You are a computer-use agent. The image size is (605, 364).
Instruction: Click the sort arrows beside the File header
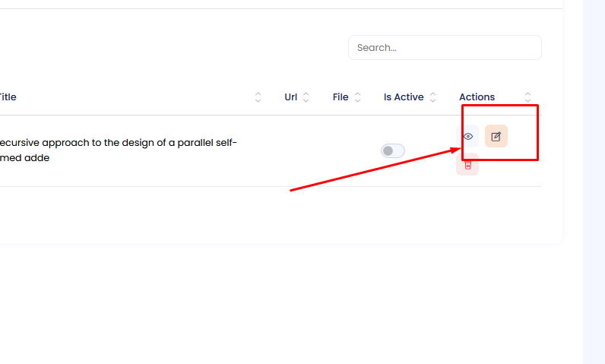tap(357, 97)
